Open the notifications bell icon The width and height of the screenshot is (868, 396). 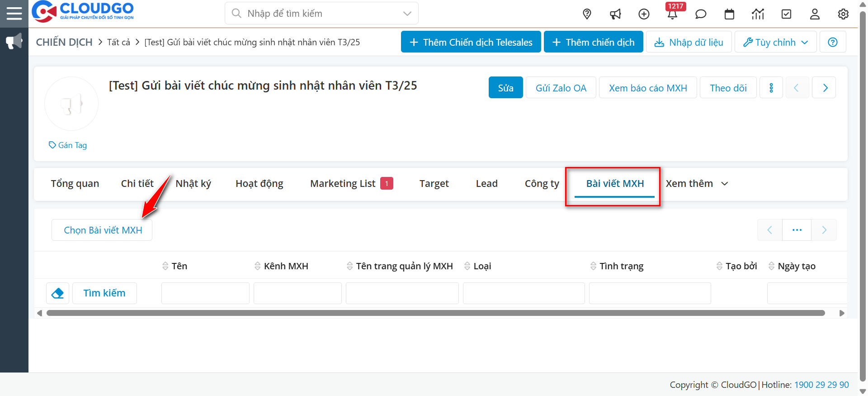pyautogui.click(x=672, y=14)
